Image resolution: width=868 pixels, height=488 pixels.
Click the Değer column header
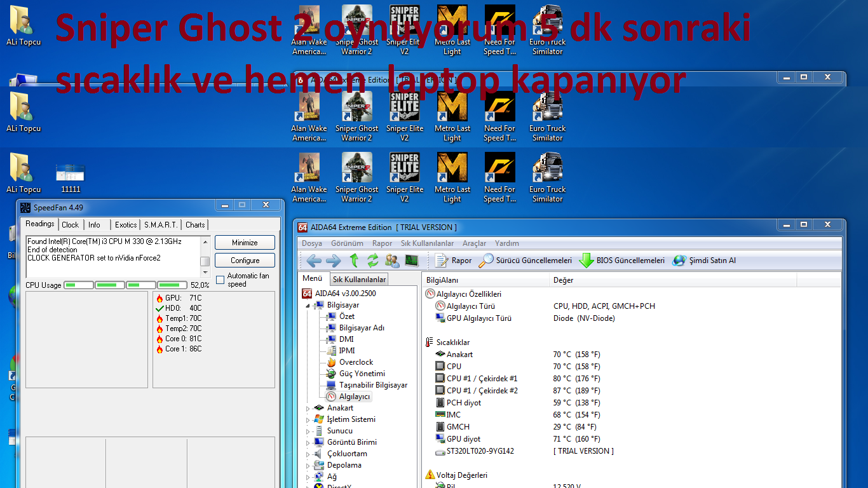tap(673, 280)
